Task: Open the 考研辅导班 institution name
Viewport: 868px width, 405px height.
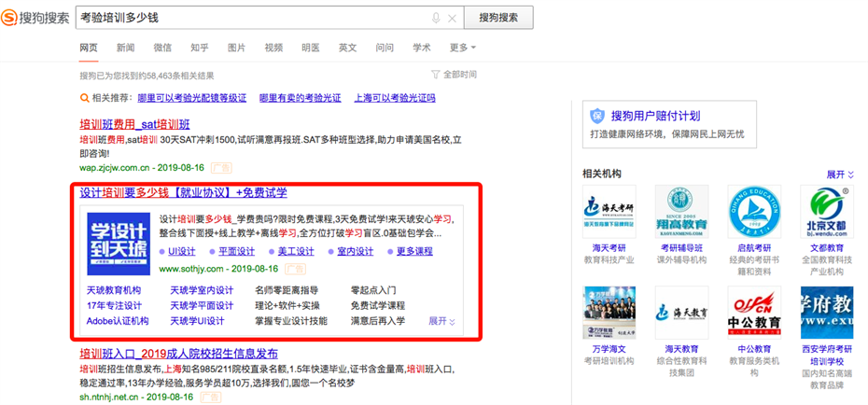Action: click(679, 248)
